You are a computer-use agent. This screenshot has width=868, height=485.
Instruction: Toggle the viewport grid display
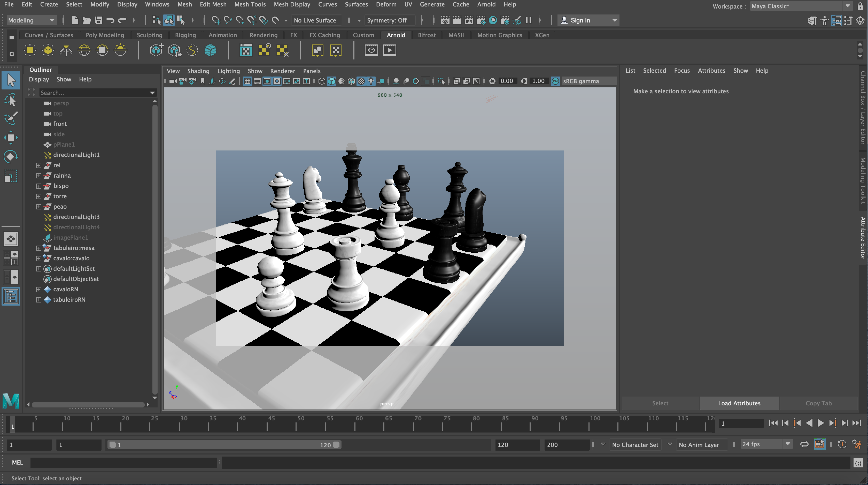click(247, 81)
